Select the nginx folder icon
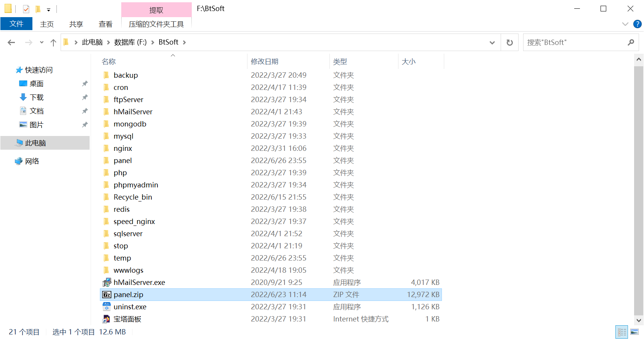The height and width of the screenshot is (339, 644). coord(106,148)
